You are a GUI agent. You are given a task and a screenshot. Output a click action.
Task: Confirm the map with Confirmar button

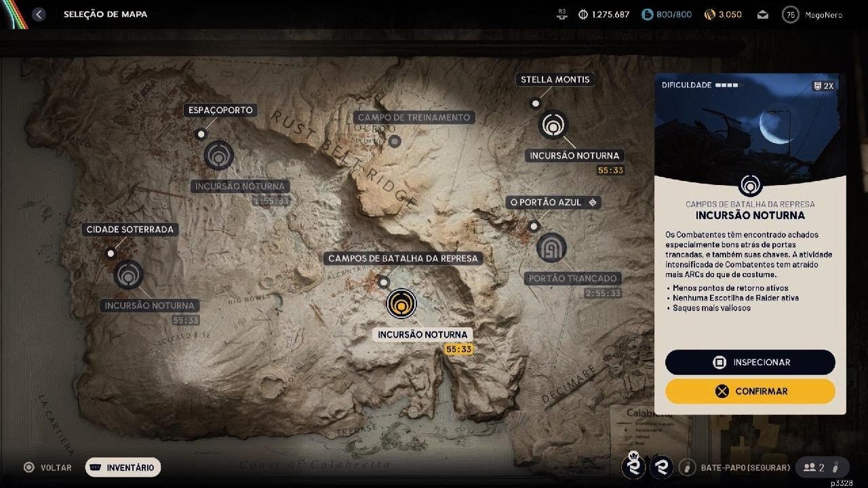tap(750, 391)
